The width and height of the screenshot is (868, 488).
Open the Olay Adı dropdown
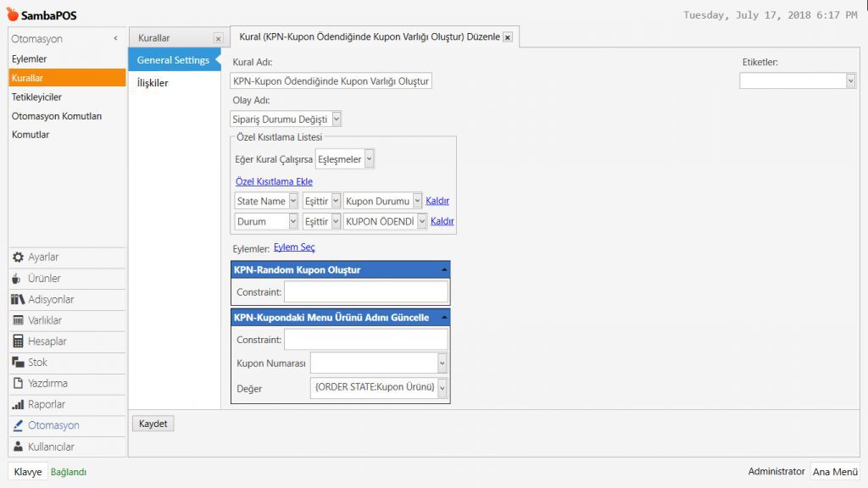tap(337, 119)
